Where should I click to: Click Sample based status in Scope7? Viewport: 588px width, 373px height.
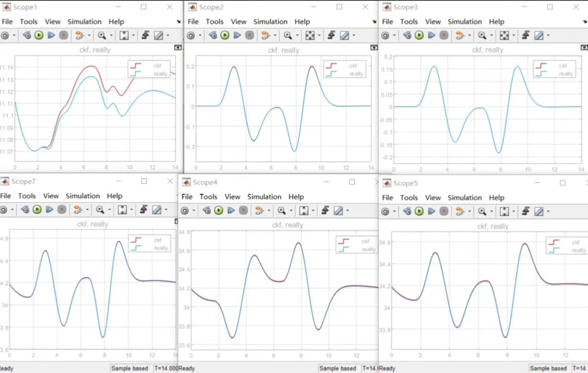pos(130,369)
